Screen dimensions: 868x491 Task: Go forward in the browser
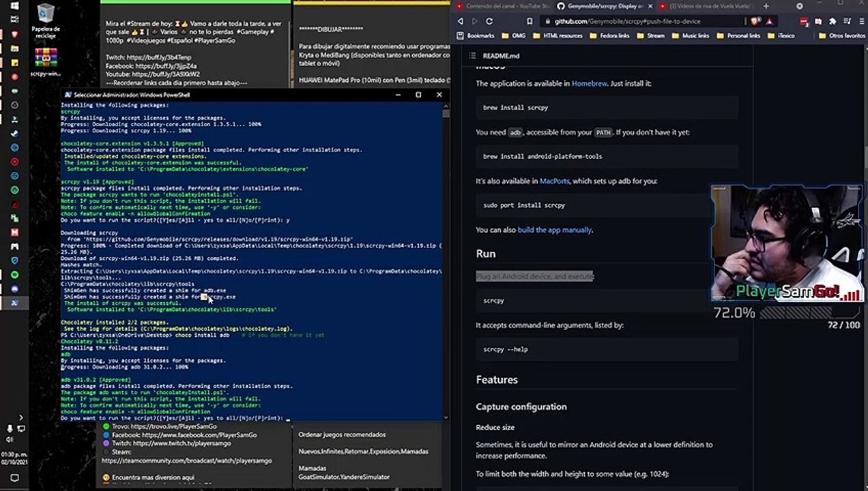474,21
